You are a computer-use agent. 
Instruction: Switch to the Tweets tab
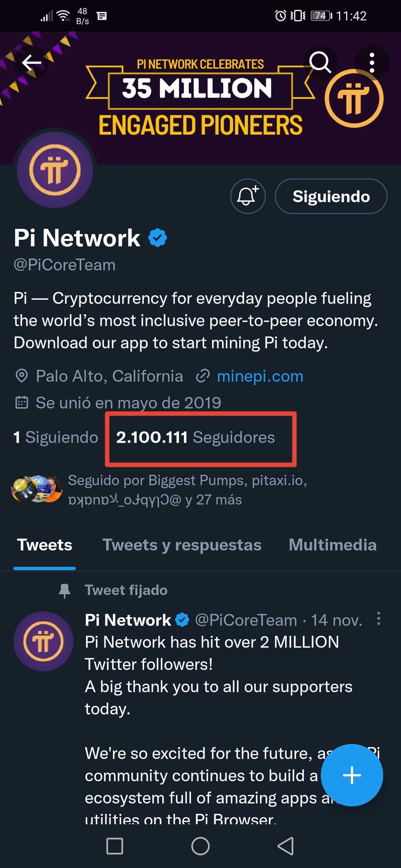tap(45, 545)
